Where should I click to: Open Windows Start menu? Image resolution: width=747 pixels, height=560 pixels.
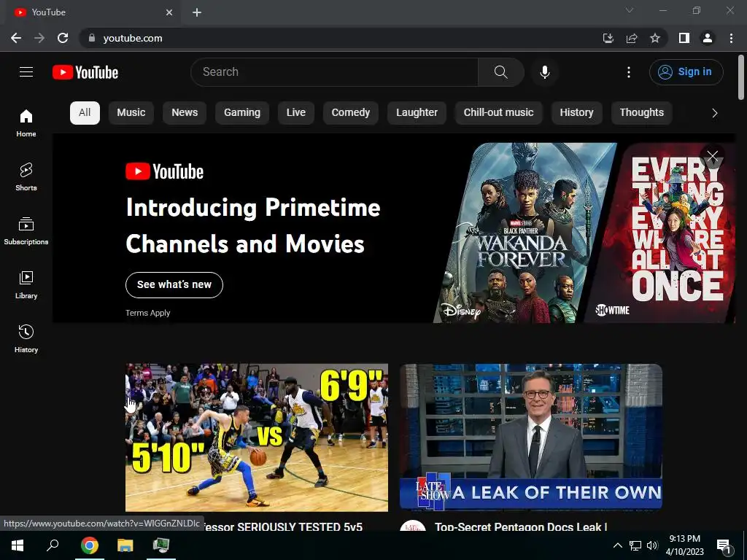click(x=18, y=545)
